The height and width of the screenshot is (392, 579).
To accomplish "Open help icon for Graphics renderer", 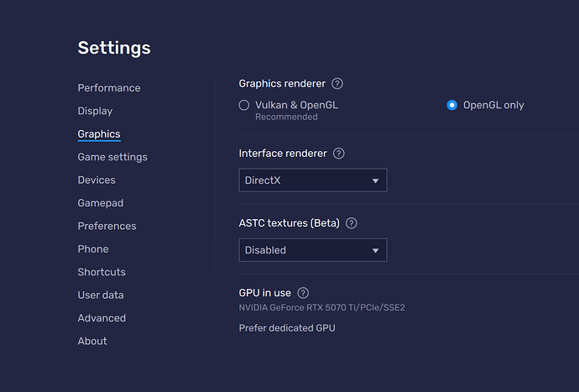I will point(336,84).
